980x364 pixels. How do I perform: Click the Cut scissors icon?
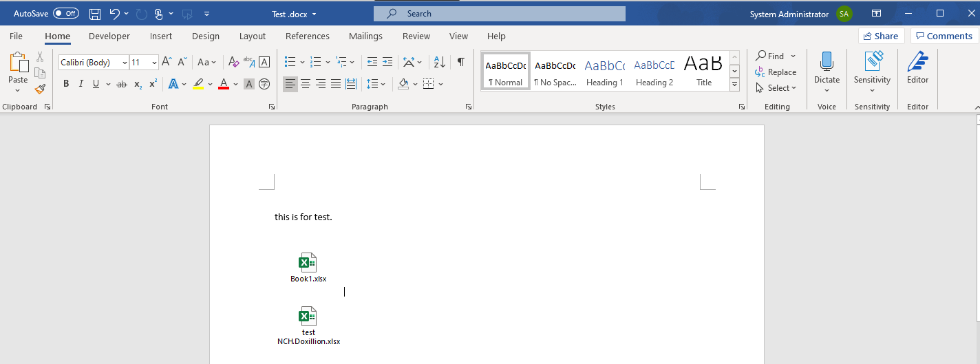coord(40,57)
